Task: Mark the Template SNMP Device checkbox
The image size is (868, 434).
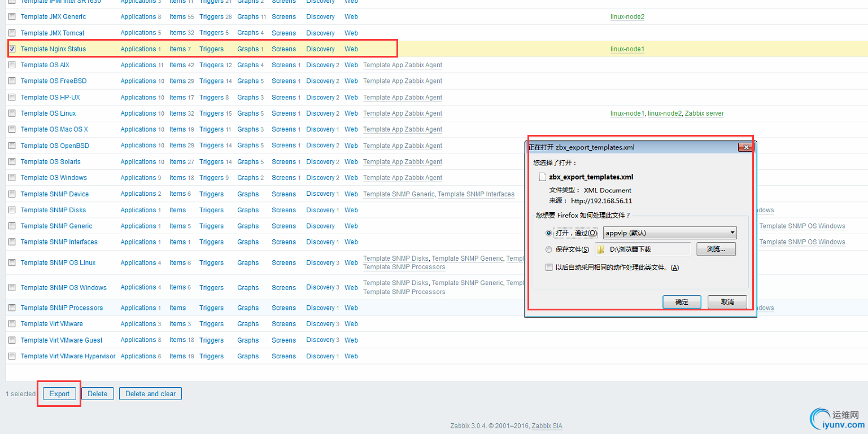Action: [x=12, y=194]
